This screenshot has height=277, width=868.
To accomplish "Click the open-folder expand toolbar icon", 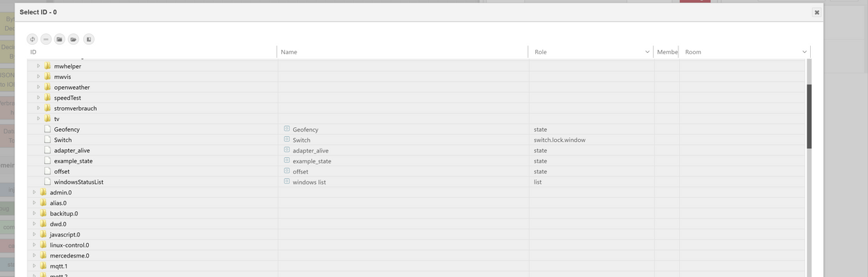I will (74, 38).
